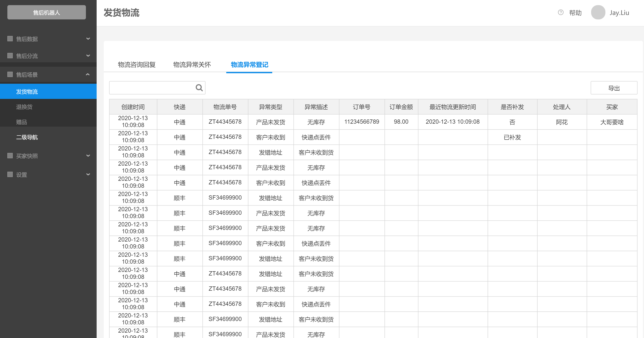Click the 异常描述 column header
Viewport: 644px width, 338px height.
[316, 107]
